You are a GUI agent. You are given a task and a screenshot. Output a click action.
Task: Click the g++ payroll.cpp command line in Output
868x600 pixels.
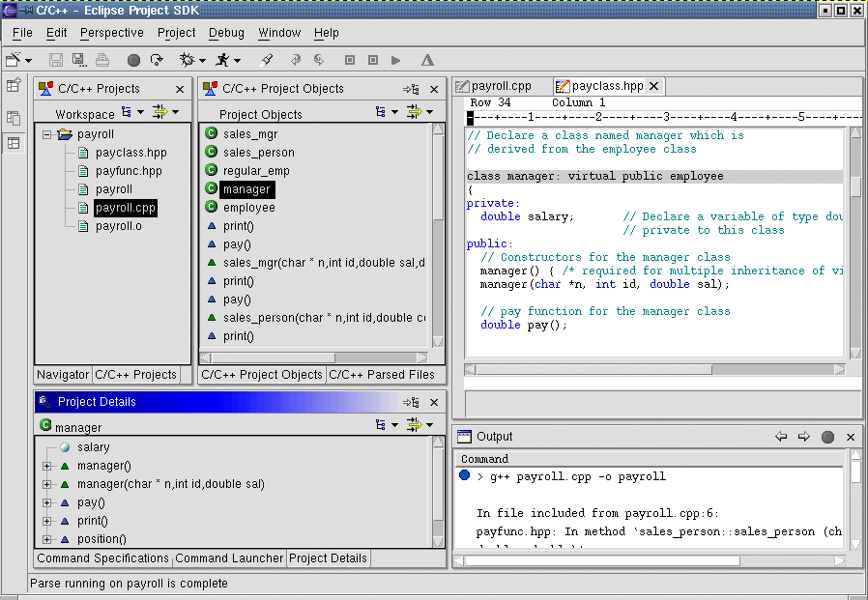click(578, 476)
